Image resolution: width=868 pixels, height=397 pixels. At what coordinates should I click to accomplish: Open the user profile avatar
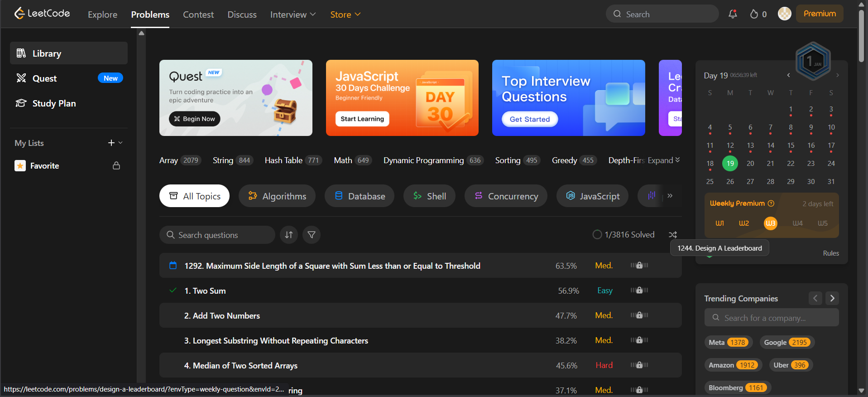784,14
